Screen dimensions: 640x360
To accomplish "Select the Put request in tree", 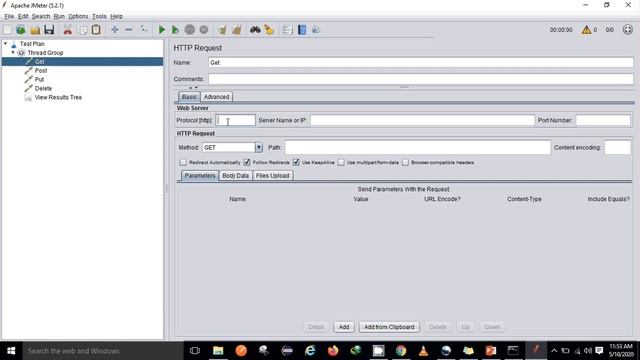I will [x=39, y=80].
